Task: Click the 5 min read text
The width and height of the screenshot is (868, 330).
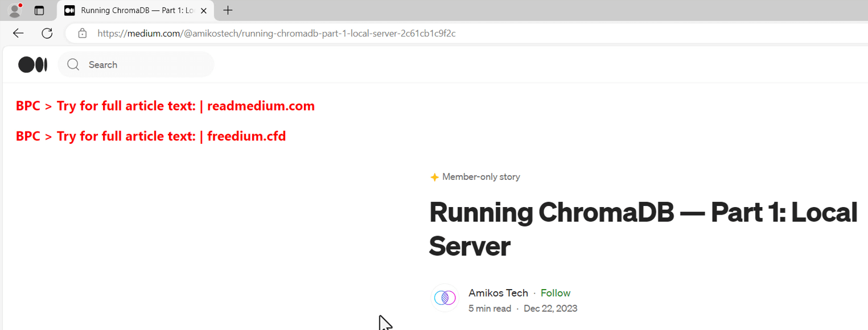Action: (489, 308)
